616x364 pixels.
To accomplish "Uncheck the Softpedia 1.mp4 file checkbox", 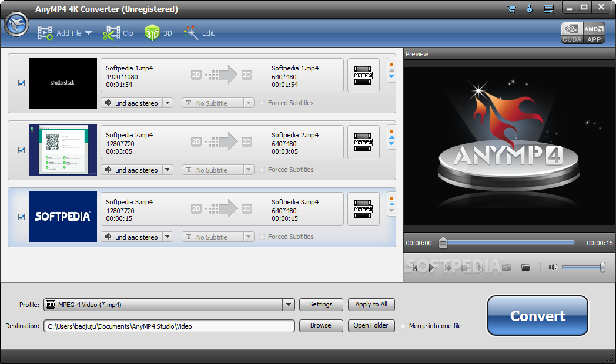I will (x=22, y=83).
